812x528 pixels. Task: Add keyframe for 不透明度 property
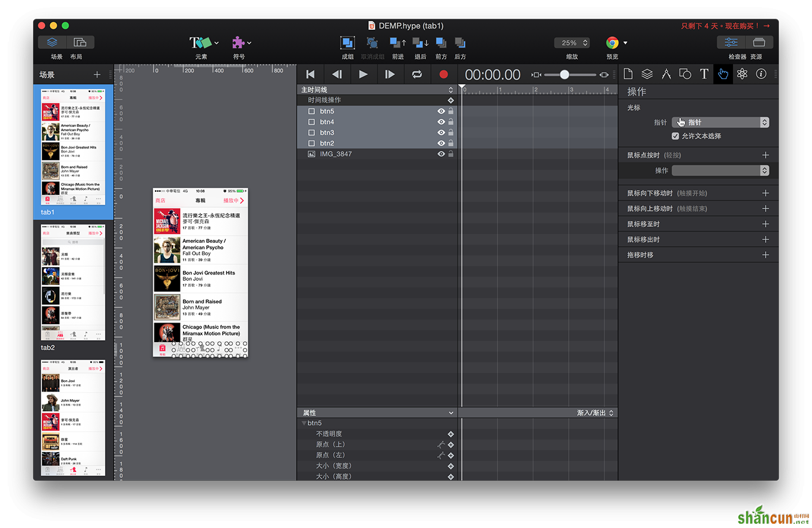[x=451, y=434]
